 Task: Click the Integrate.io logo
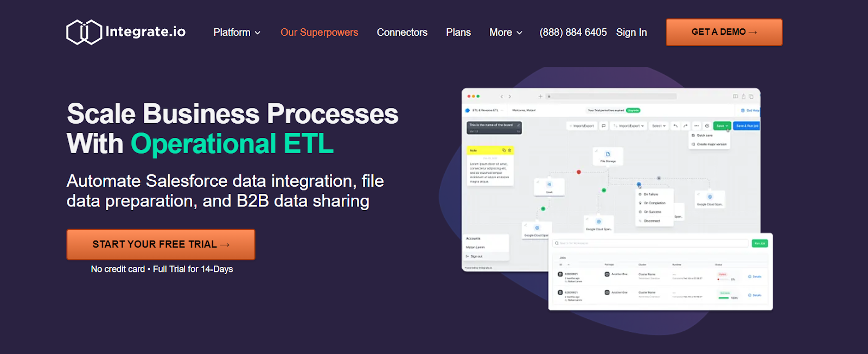(x=126, y=32)
